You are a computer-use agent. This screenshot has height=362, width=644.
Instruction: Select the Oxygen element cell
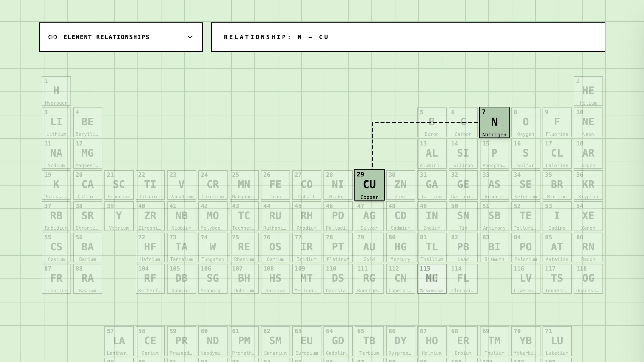pos(525,122)
